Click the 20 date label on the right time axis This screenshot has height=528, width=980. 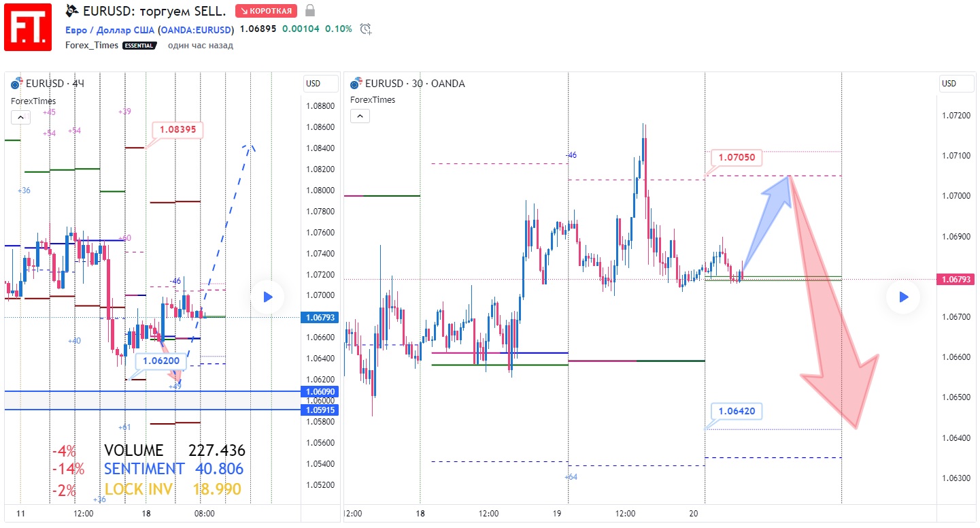point(694,514)
